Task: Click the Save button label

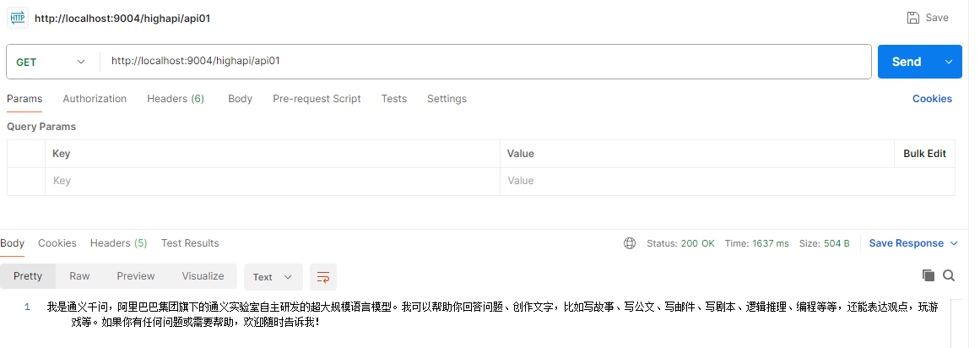Action: coord(937,18)
